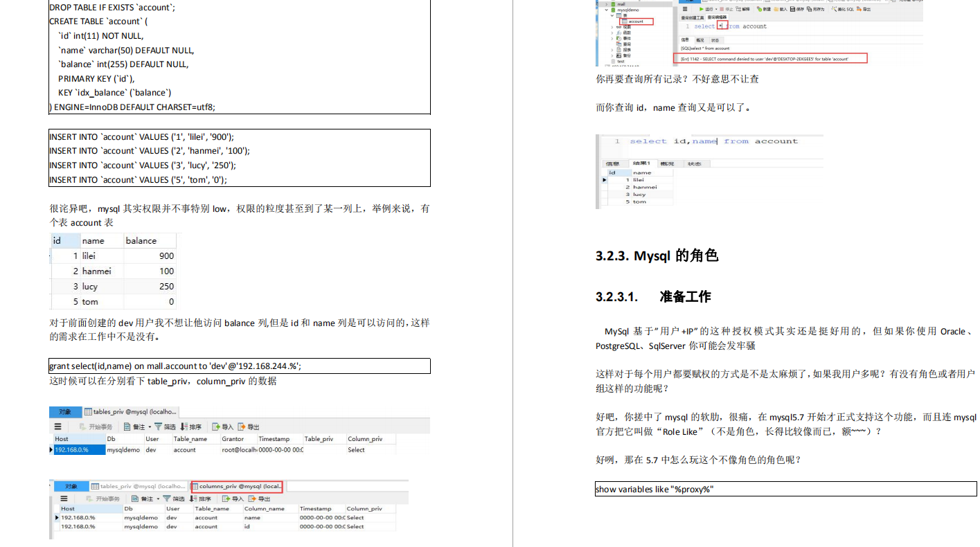
Task: Click the Memo (备注) icon above the Column_name grid
Action: pos(135,499)
